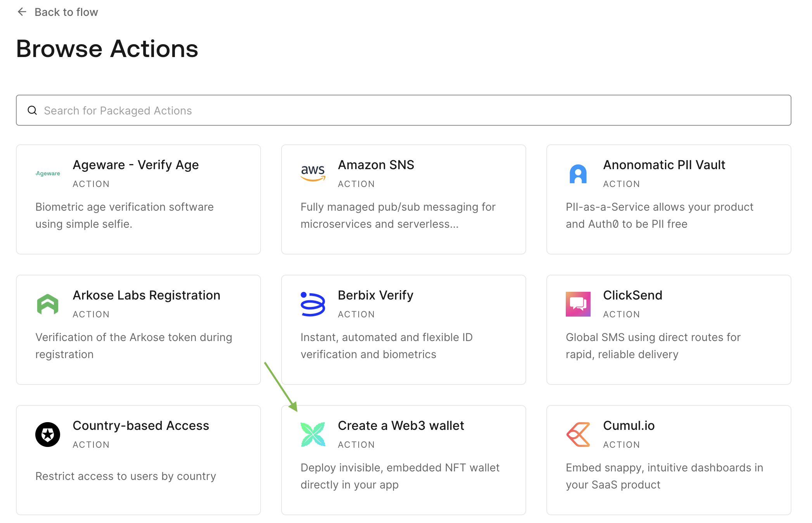Click the Berbix blue swirl icon

coord(313,304)
